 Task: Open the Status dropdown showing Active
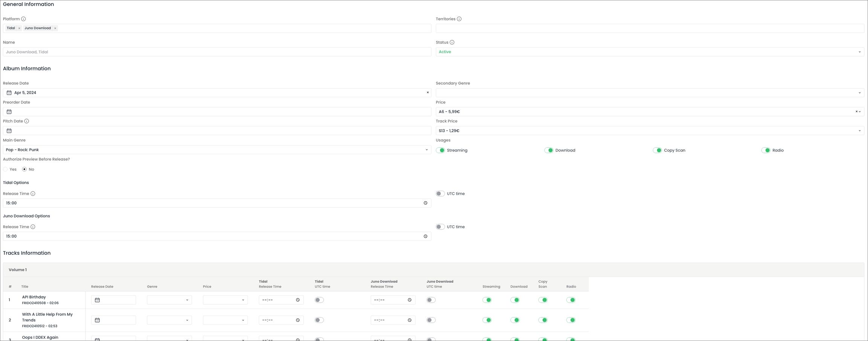650,52
